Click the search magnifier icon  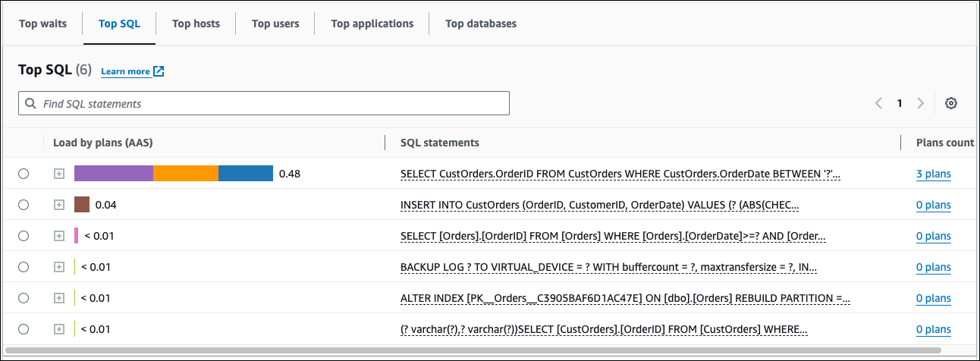[x=30, y=103]
